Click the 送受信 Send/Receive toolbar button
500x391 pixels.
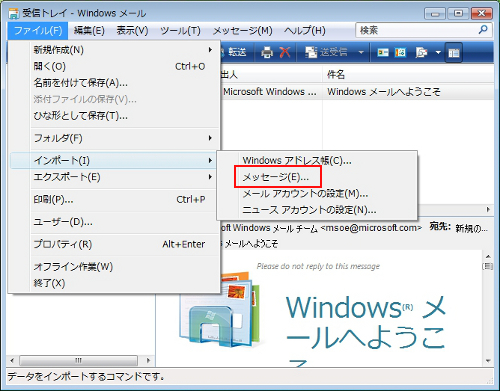(x=326, y=52)
